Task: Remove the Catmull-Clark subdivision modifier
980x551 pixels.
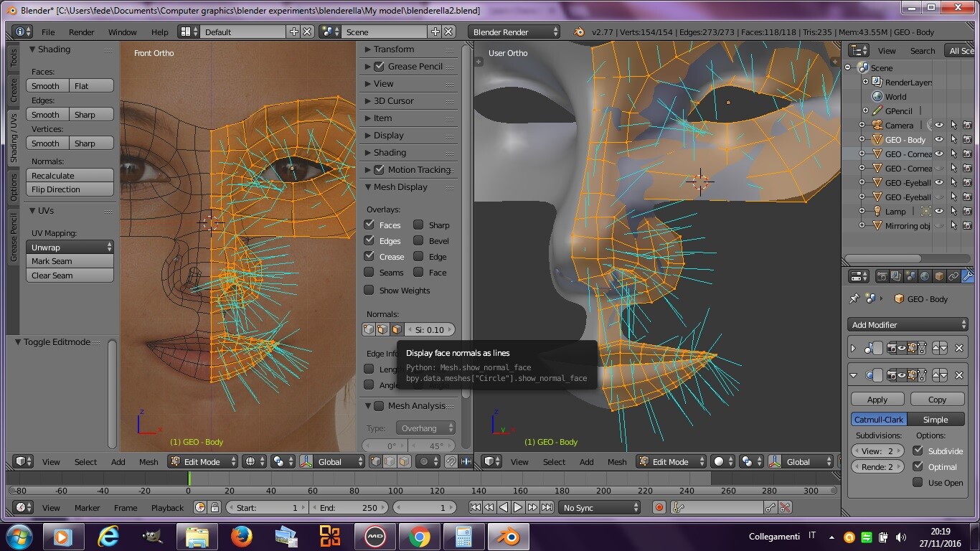Action: [959, 375]
